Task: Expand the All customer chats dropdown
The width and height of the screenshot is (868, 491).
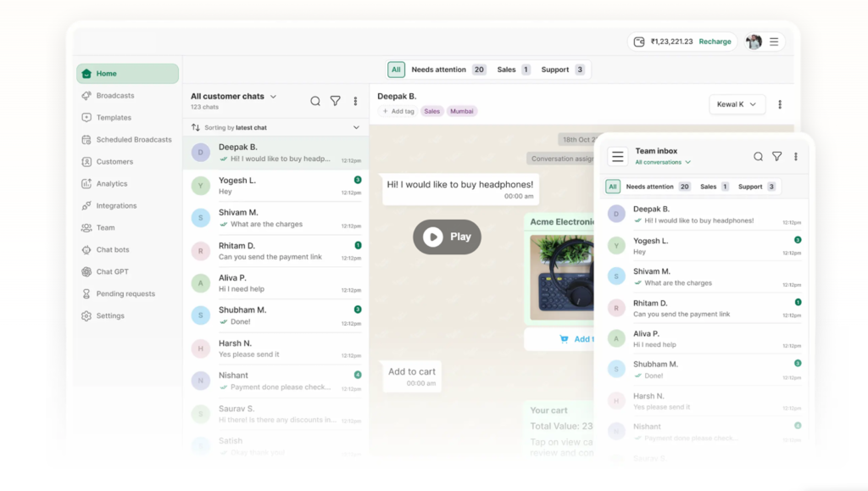Action: pyautogui.click(x=273, y=97)
